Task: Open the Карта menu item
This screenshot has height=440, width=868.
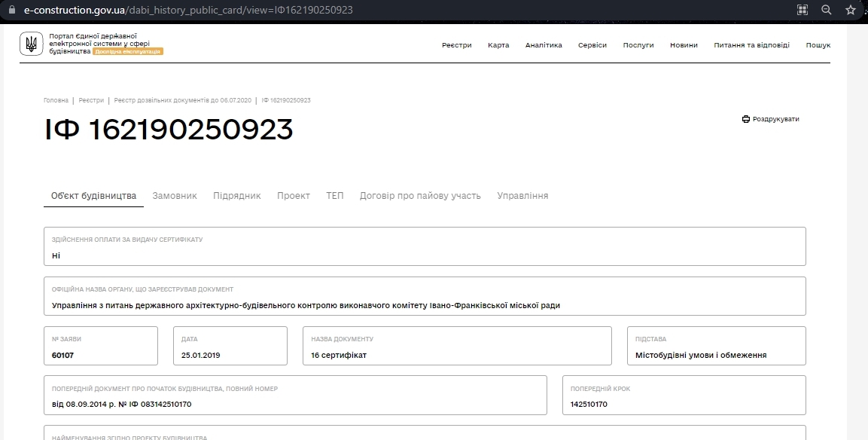Action: (x=498, y=45)
